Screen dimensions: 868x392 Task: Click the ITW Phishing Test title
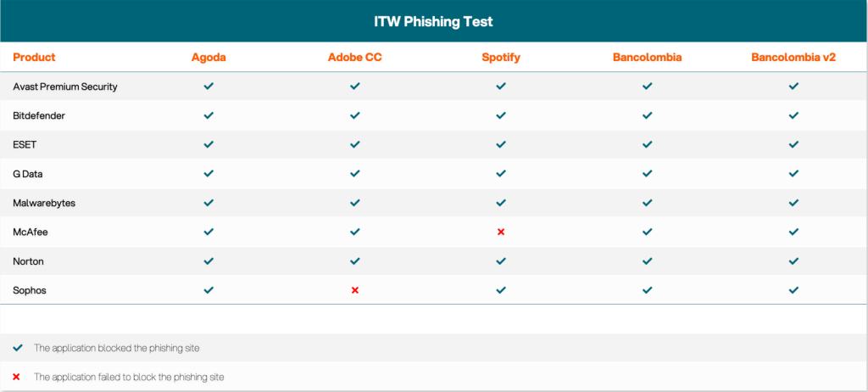tap(433, 20)
